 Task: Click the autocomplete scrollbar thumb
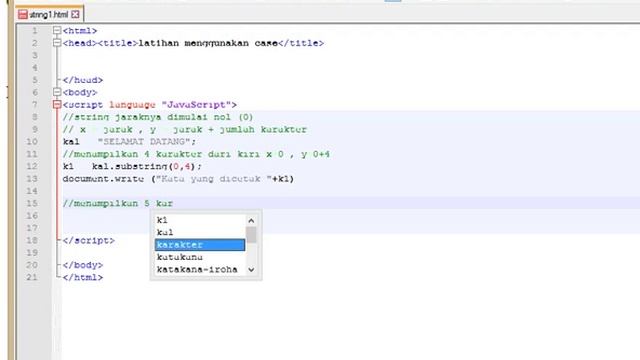[251, 235]
